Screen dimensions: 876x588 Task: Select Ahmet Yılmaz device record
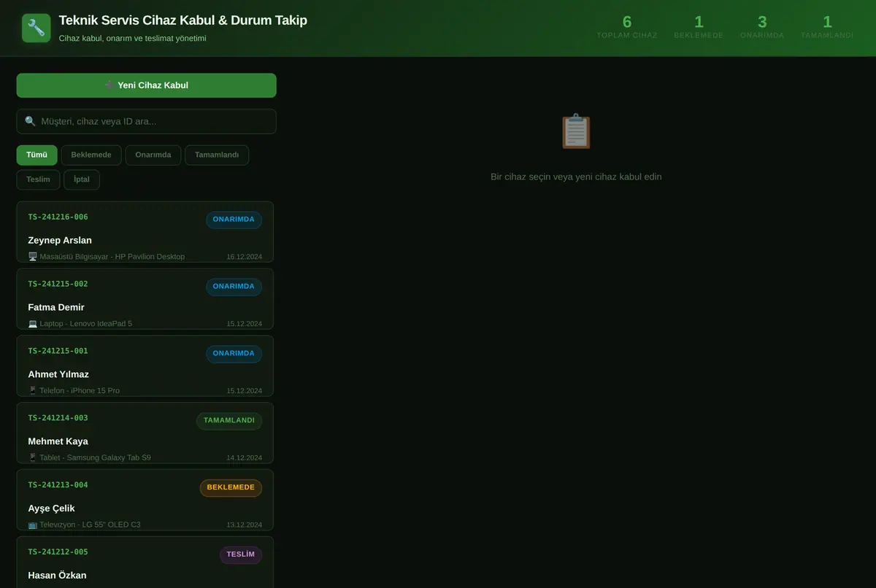point(145,366)
